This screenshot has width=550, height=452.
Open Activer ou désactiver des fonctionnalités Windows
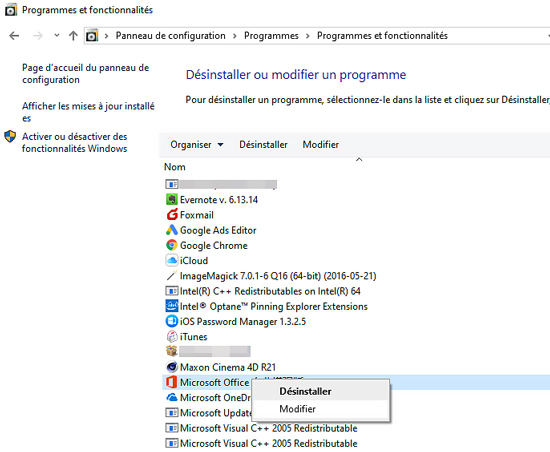pyautogui.click(x=75, y=142)
